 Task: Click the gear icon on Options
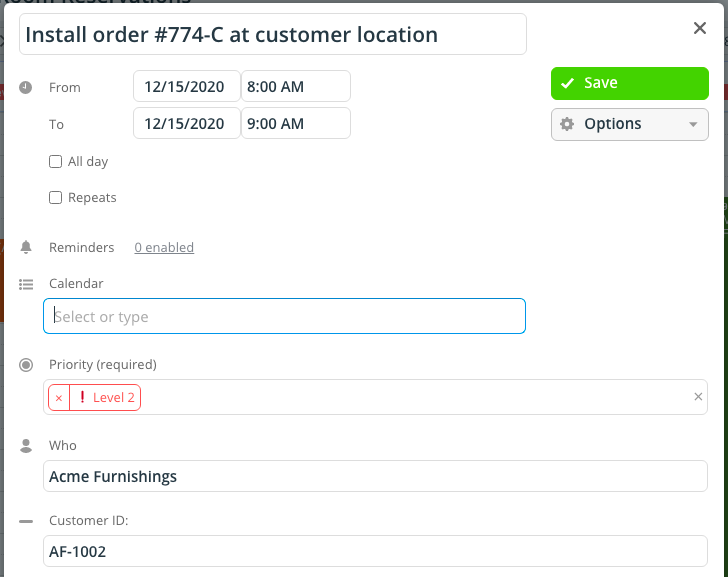click(567, 124)
